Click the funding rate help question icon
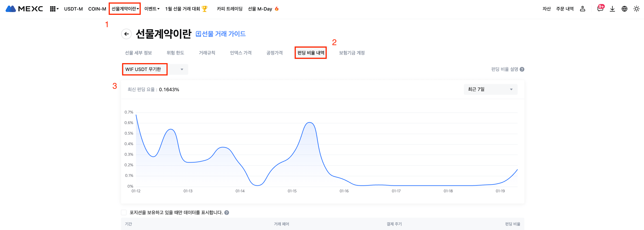Viewport: 644px width, 230px height. (x=522, y=69)
